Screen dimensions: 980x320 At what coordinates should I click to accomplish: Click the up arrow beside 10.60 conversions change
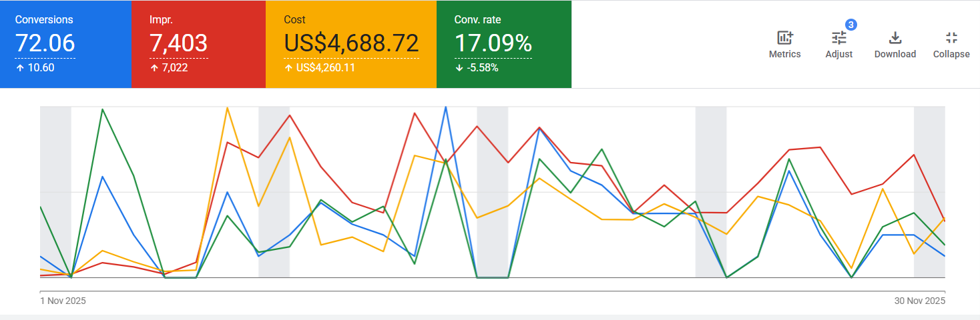coord(19,68)
